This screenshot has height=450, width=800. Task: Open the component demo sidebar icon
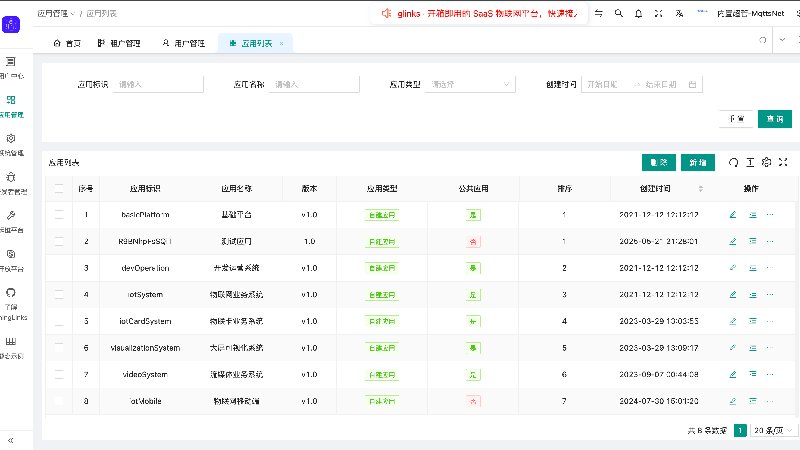pos(11,341)
